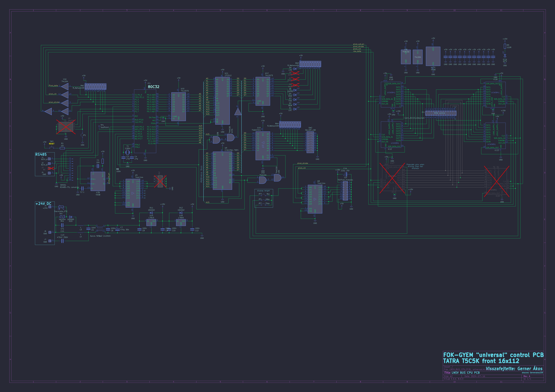Select the U1A 74LS04 inverter on Pixel_data

(65, 86)
